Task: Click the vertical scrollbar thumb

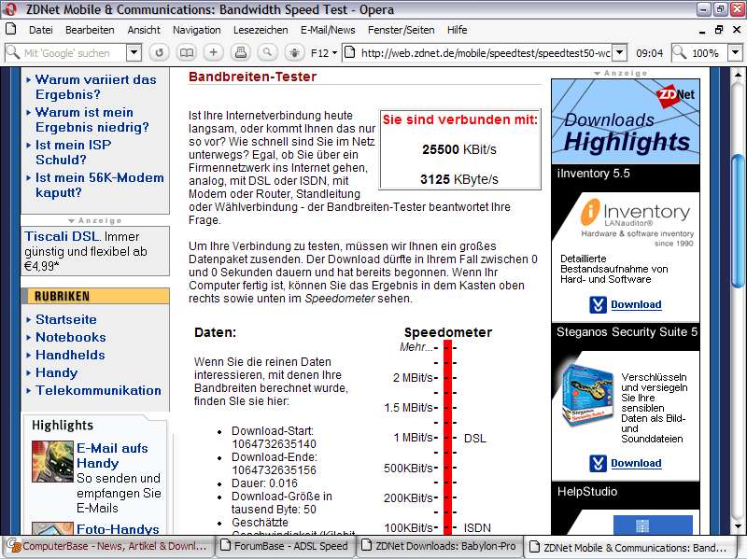Action: coord(738,220)
